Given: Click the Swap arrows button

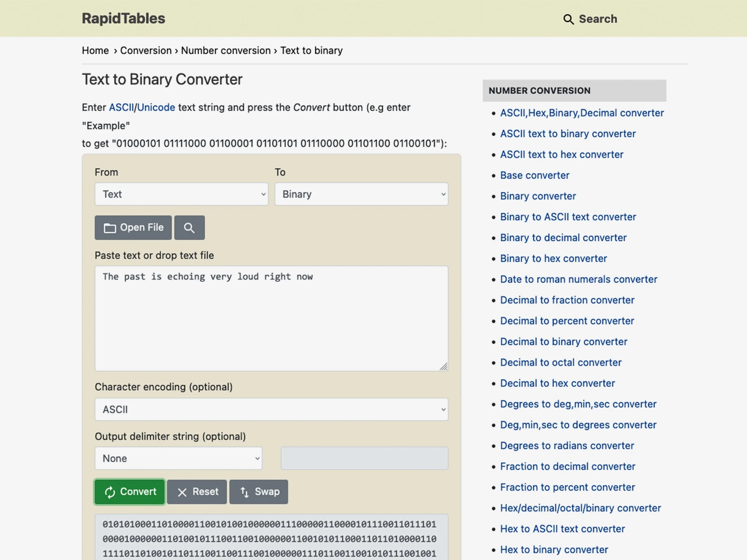Looking at the screenshot, I should tap(259, 492).
